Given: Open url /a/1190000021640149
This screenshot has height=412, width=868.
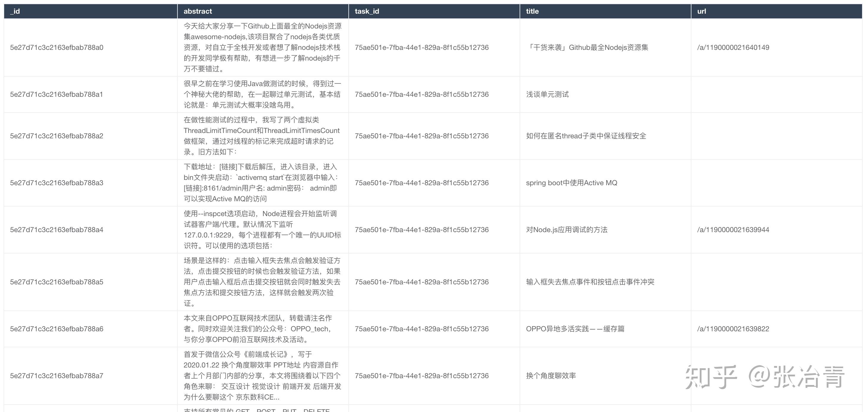Looking at the screenshot, I should pos(733,47).
